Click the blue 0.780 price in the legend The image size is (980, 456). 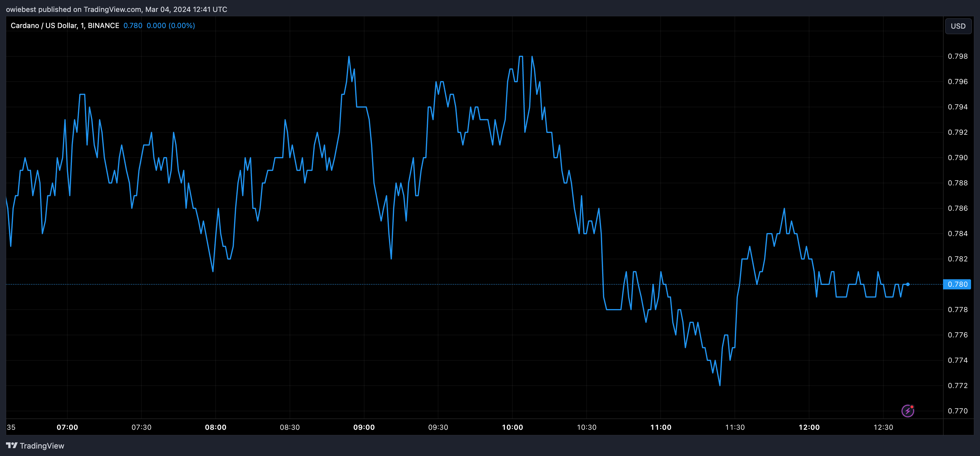(133, 25)
